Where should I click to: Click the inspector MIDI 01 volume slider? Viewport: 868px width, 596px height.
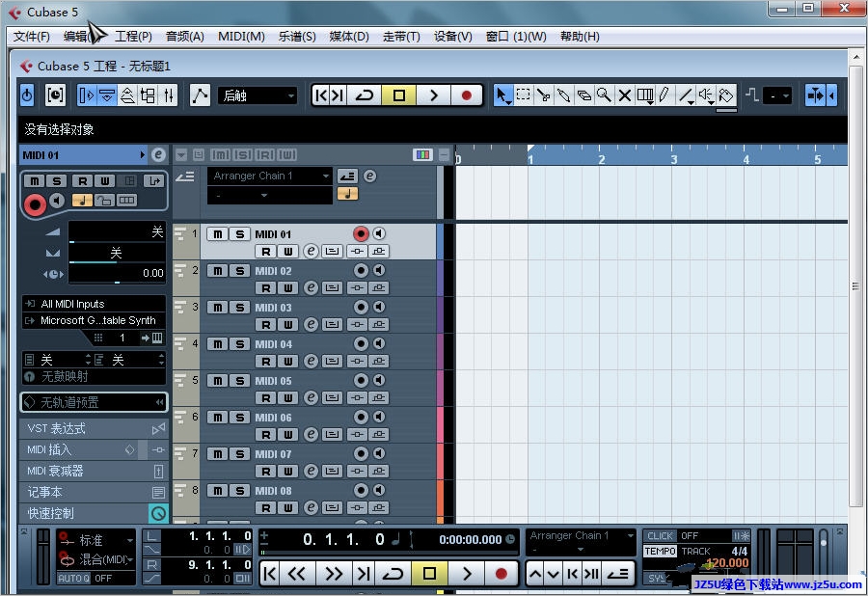[x=117, y=231]
